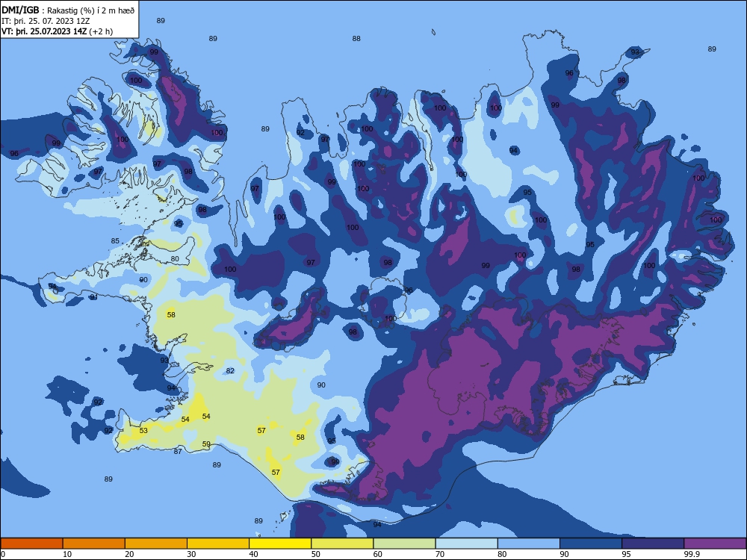Click the '70' legend tick label
The height and width of the screenshot is (560, 747).
440,554
